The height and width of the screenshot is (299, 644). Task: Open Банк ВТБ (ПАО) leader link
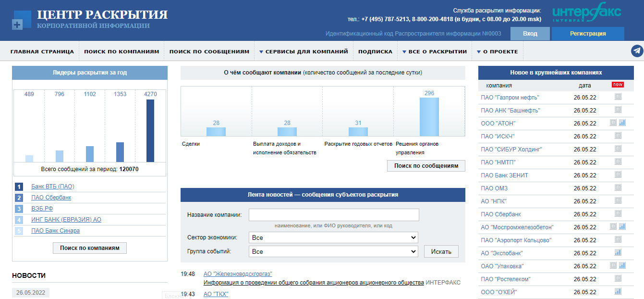point(53,187)
